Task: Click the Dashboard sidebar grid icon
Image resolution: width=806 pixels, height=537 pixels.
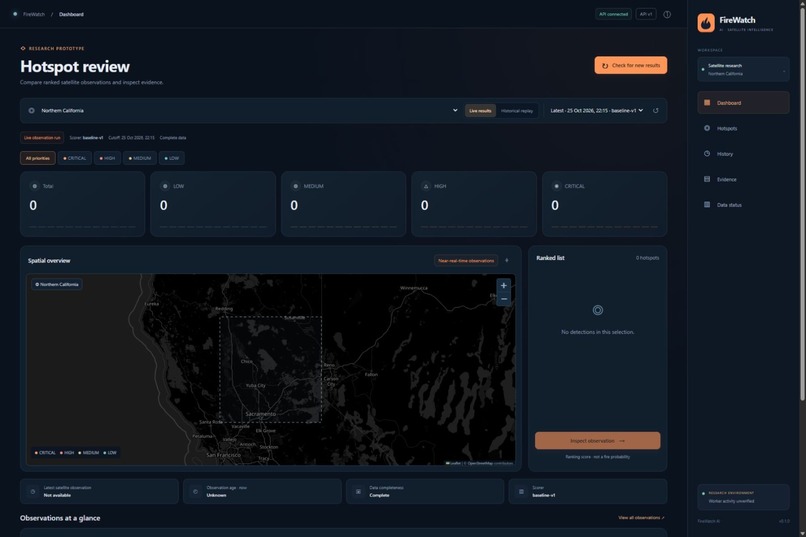Action: [x=707, y=103]
